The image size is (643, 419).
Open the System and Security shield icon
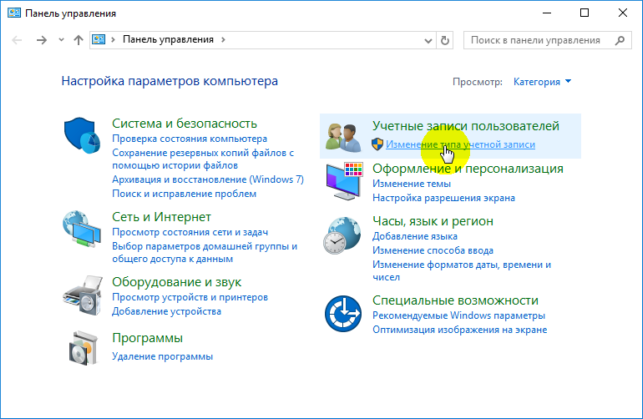coord(82,135)
